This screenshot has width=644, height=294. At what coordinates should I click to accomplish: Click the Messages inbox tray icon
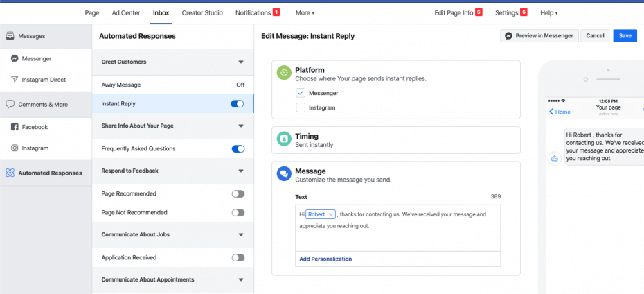click(10, 36)
